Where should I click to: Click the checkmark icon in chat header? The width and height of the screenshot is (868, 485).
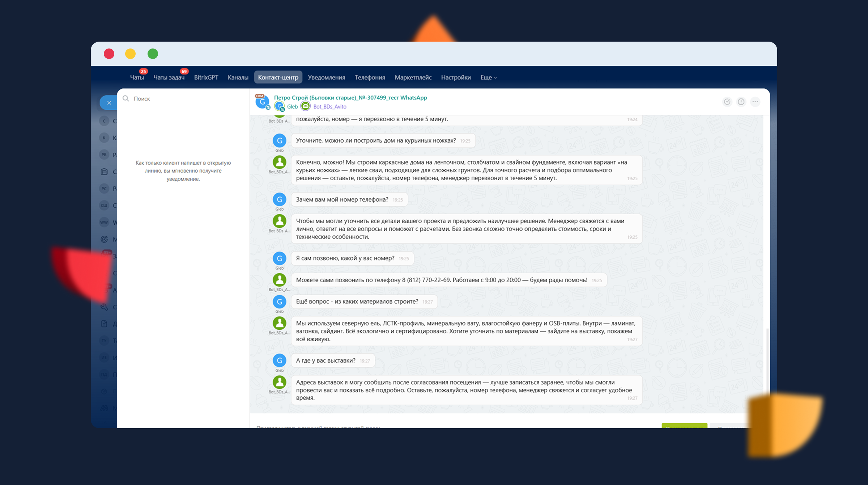pyautogui.click(x=727, y=102)
